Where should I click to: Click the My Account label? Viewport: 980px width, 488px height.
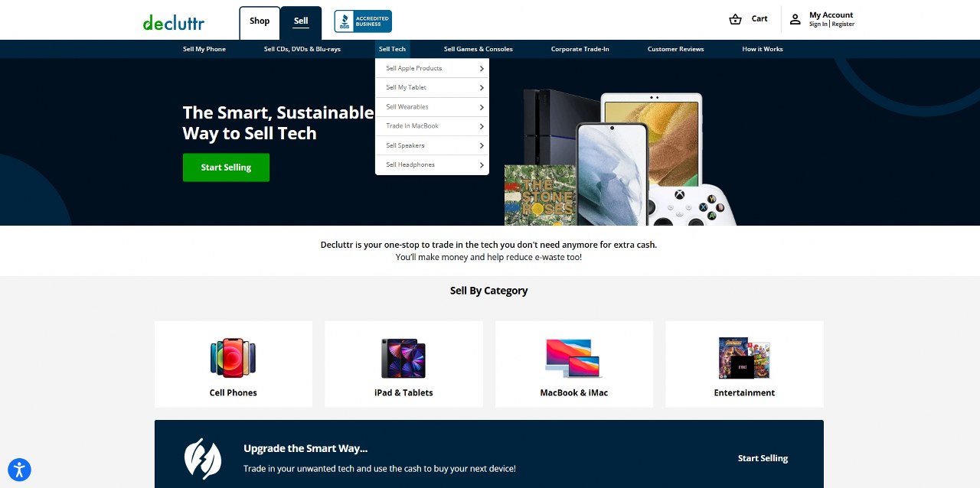pyautogui.click(x=831, y=15)
